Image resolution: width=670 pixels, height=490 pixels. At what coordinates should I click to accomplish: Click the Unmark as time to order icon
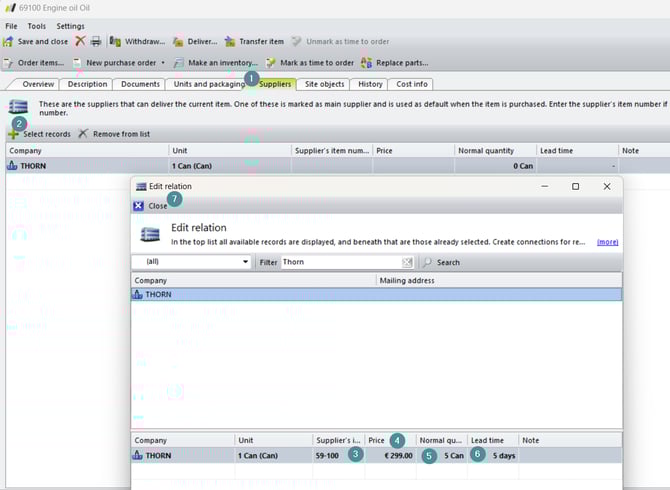tap(296, 41)
